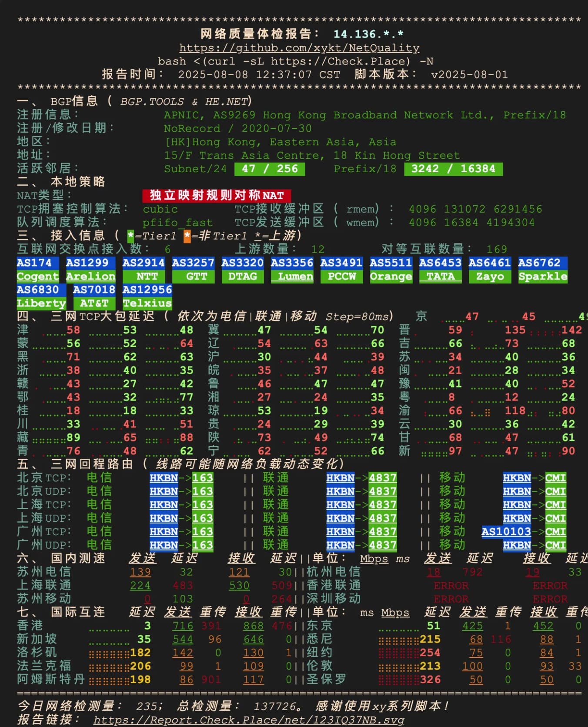
Task: Click the AS6453 TATA badge
Action: (440, 270)
